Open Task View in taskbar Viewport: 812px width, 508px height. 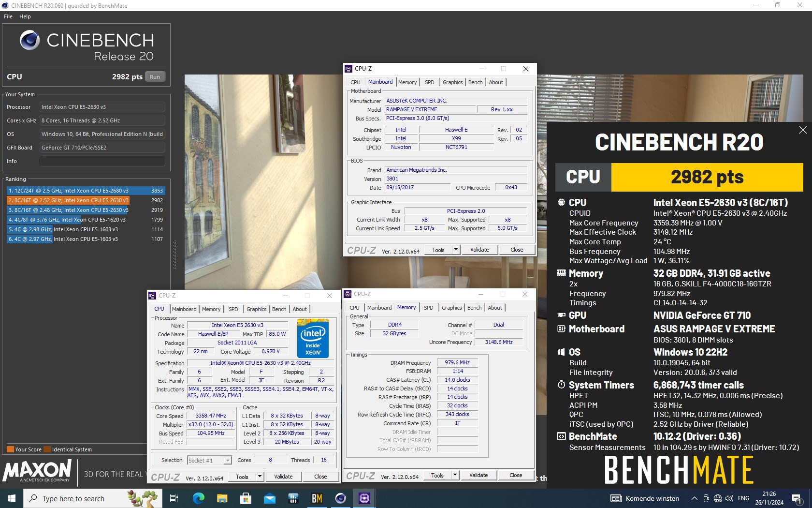[x=174, y=498]
